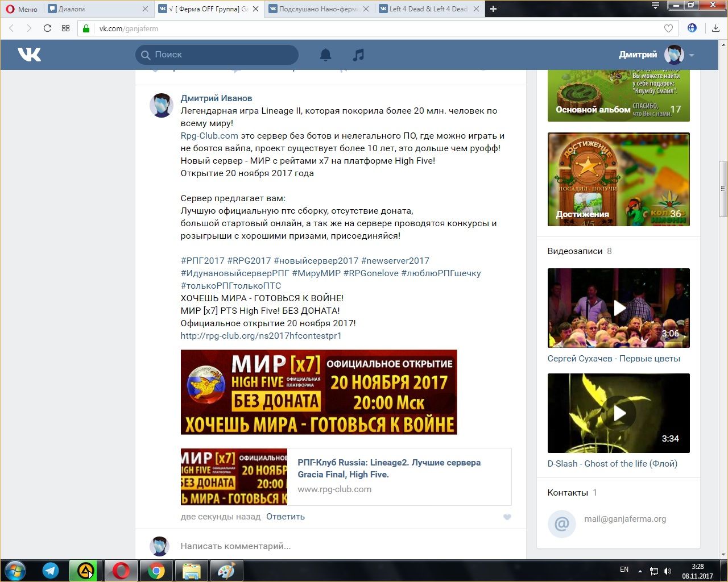Click mail@ganjaferma.org contact

tap(625, 519)
